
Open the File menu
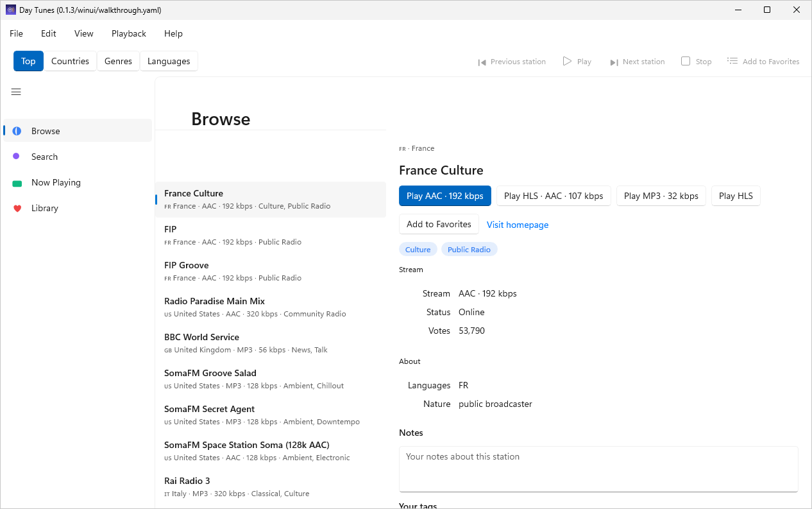coord(16,33)
